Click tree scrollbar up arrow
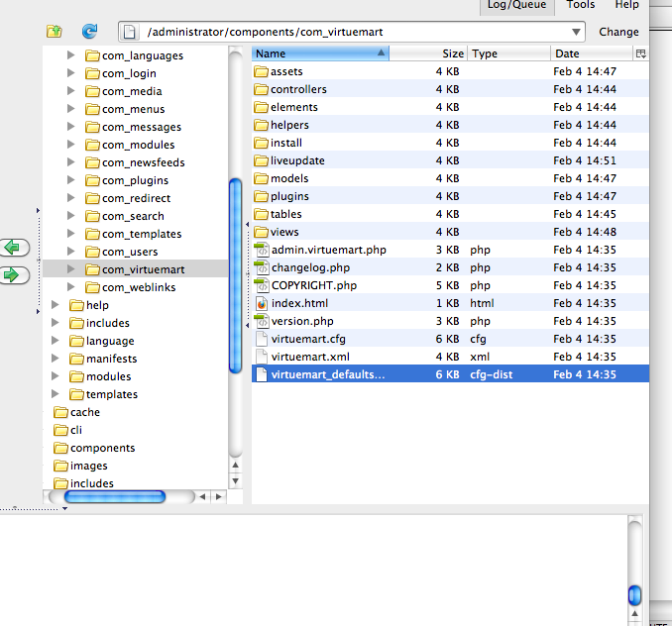Screen dimensions: 672x626 pyautogui.click(x=235, y=465)
